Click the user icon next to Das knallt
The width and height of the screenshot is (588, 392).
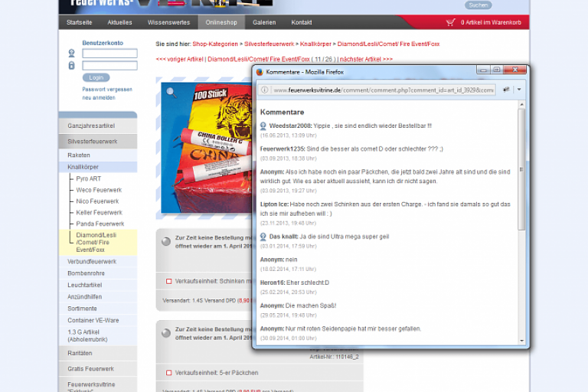point(263,237)
